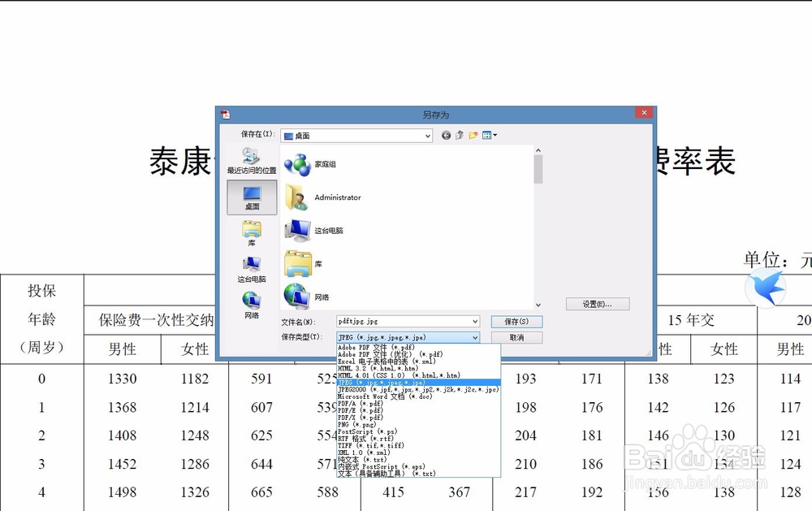
Task: Choose the JPEG2000 file type
Action: point(418,389)
